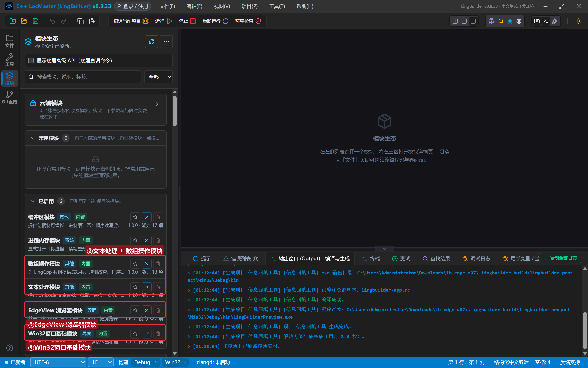588x368 pixels.
Task: Enable 显示底层高级 API checkbox
Action: 31,61
